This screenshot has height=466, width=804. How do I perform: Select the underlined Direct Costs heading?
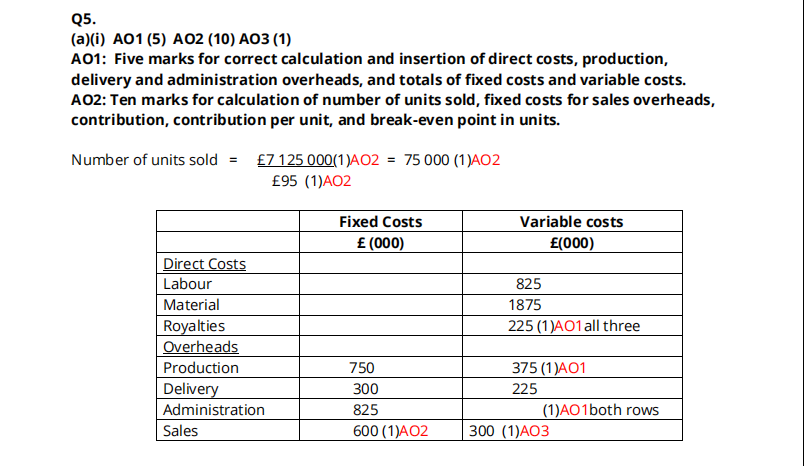[x=204, y=264]
